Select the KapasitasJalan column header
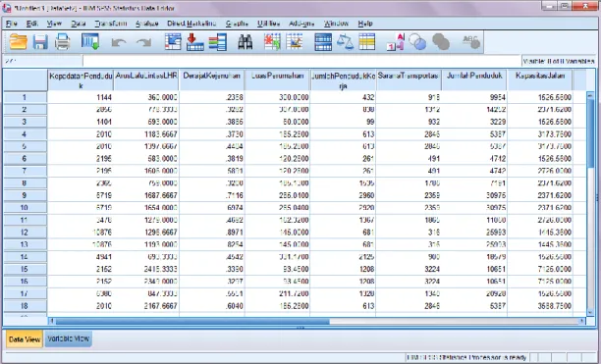Viewport: 601px width, 364px height. click(540, 80)
